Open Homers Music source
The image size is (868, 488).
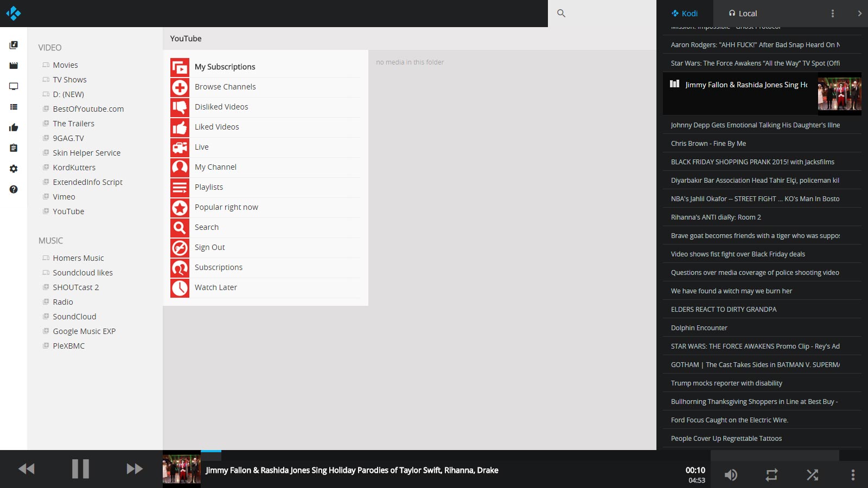pos(78,258)
